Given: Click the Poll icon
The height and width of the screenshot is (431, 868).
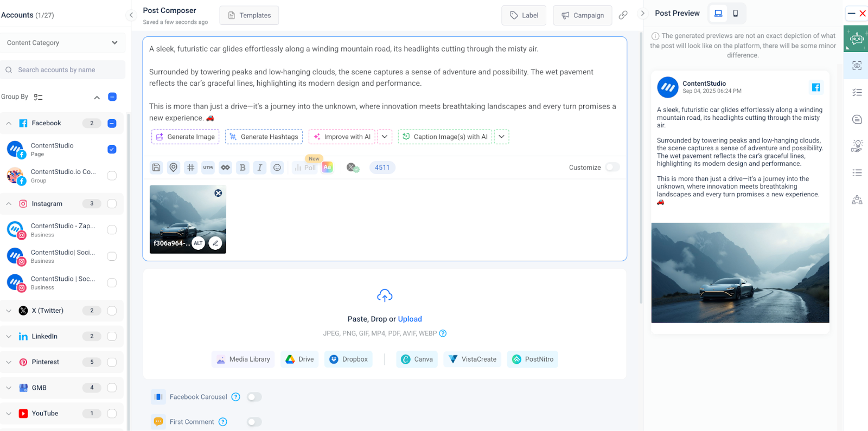Looking at the screenshot, I should coord(305,168).
